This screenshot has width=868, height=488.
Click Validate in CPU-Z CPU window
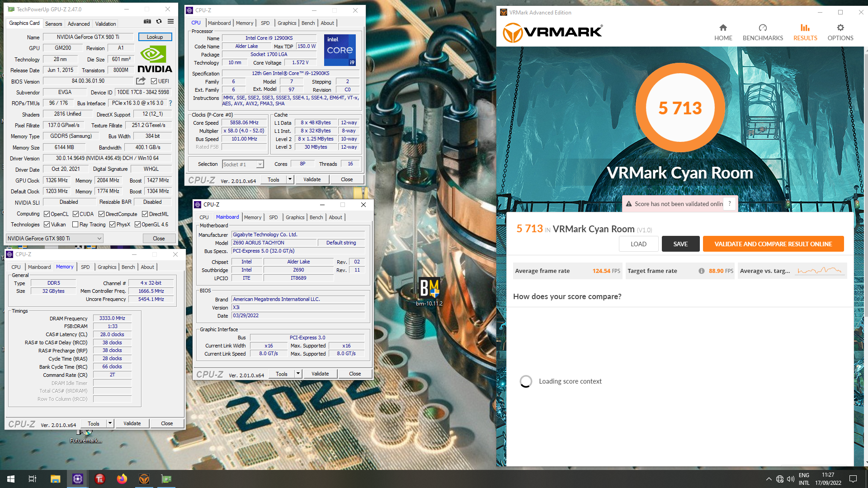pyautogui.click(x=312, y=179)
